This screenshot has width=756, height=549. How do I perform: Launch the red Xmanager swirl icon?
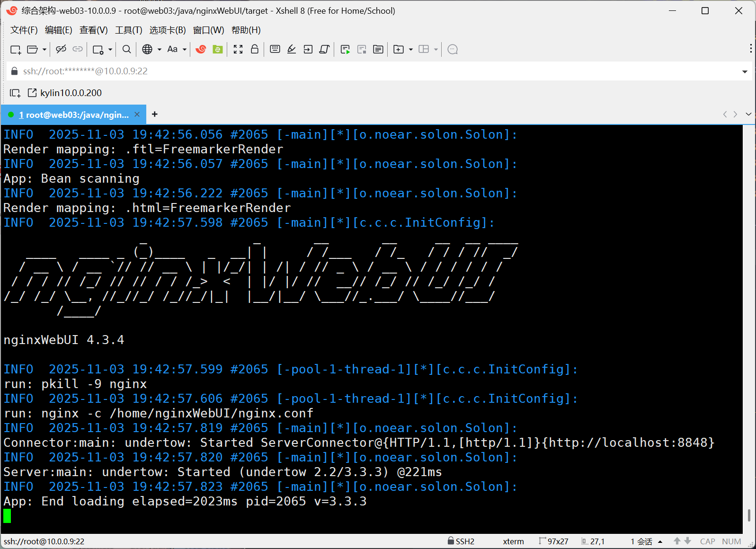(201, 49)
